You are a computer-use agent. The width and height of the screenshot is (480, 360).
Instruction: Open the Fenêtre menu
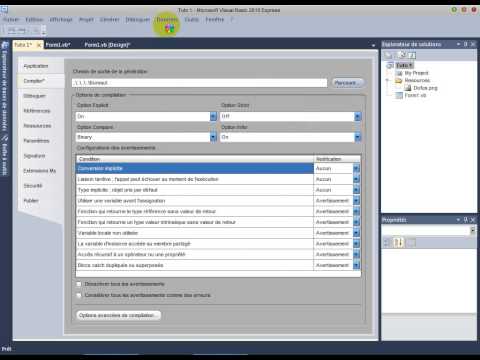click(215, 20)
